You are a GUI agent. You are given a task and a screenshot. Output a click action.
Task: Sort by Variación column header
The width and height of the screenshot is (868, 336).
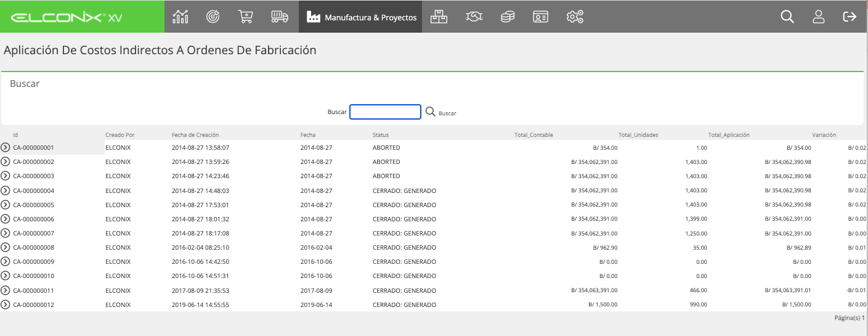(824, 134)
